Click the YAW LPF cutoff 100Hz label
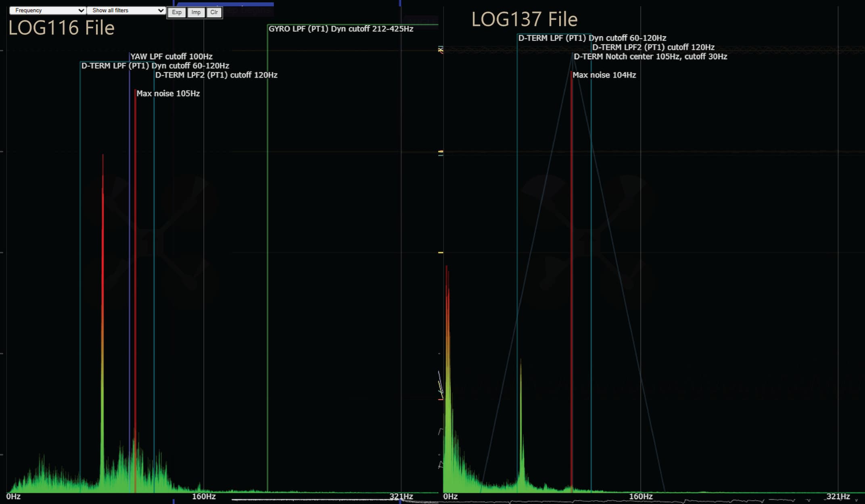 click(171, 57)
